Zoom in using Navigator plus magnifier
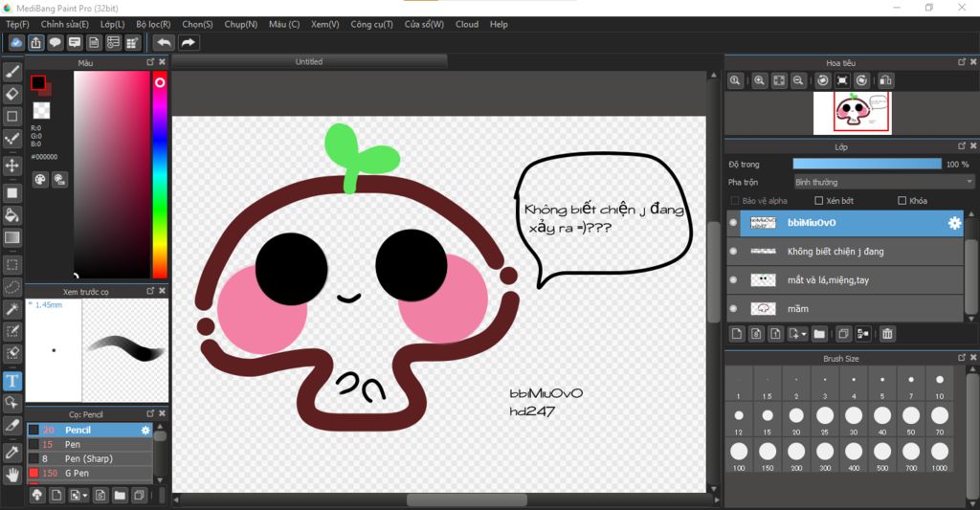The image size is (980, 510). click(759, 80)
